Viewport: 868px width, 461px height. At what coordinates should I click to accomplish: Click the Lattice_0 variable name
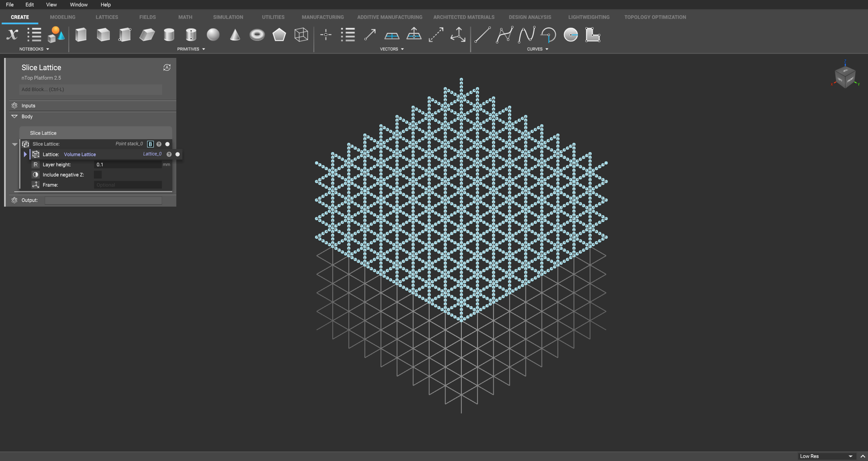[x=152, y=154]
